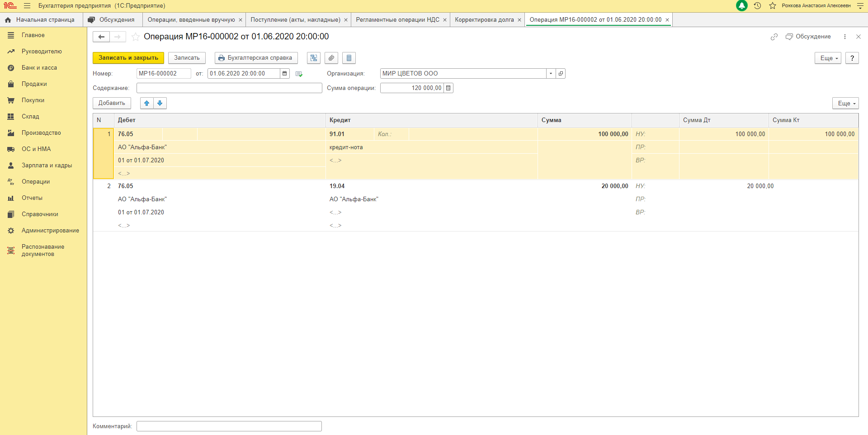Close the Корректировка долга tab
The image size is (868, 435).
[519, 20]
